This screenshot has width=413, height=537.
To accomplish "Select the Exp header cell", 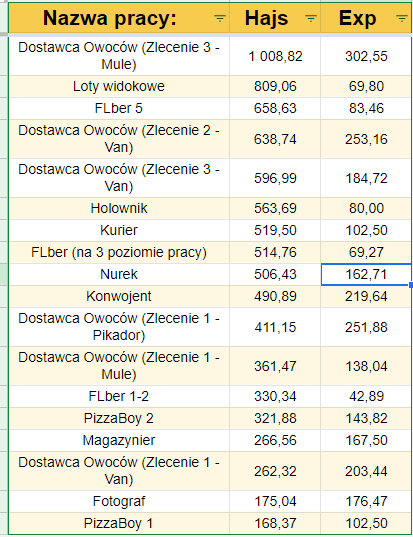I will coord(366,17).
